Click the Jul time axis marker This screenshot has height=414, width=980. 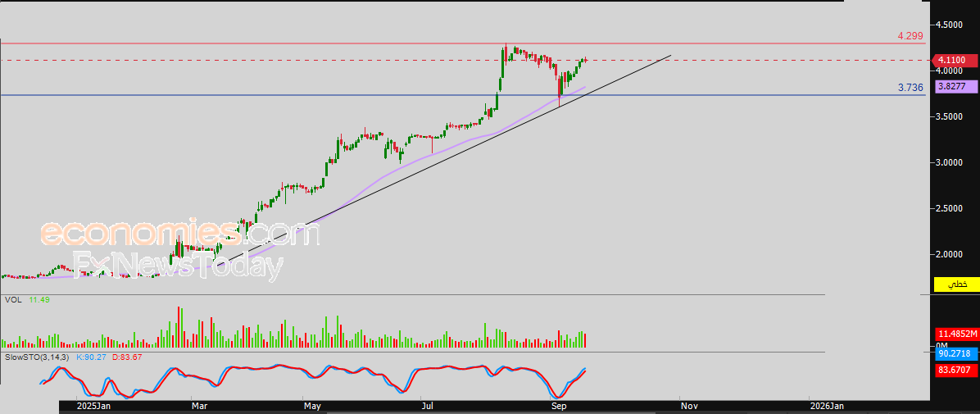[x=428, y=407]
